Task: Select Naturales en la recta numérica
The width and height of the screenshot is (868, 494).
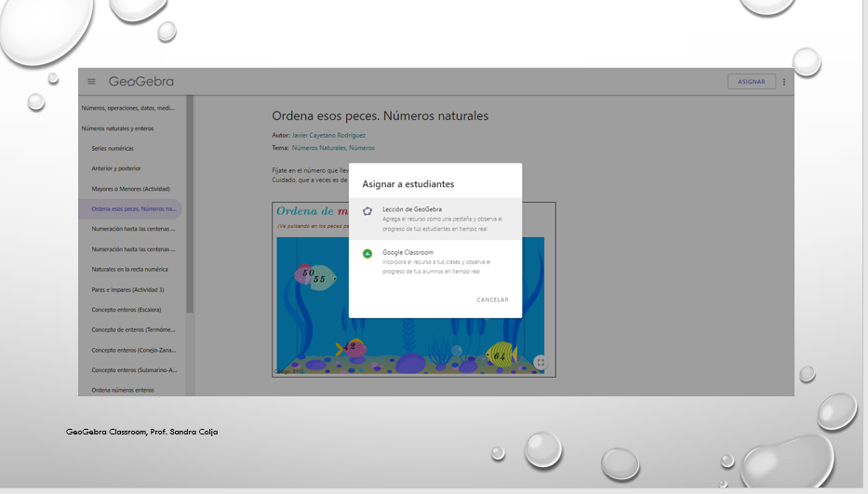Action: pos(129,269)
